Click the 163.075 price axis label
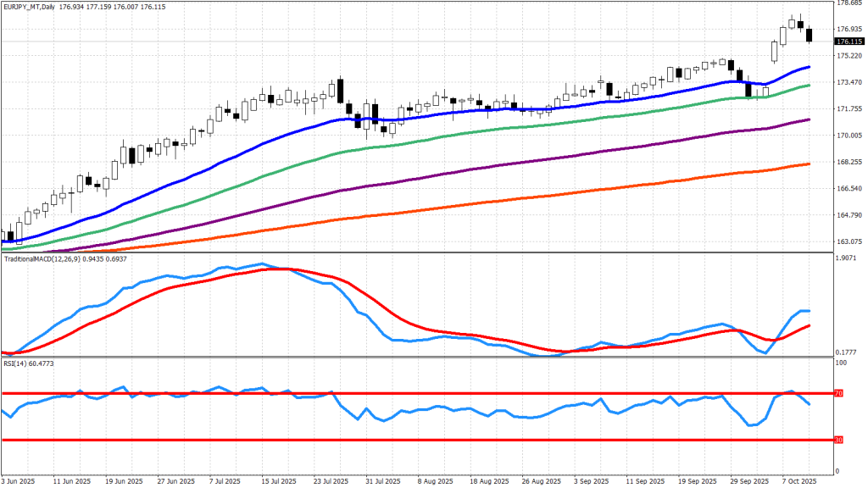This screenshot has width=868, height=488. pyautogui.click(x=849, y=241)
